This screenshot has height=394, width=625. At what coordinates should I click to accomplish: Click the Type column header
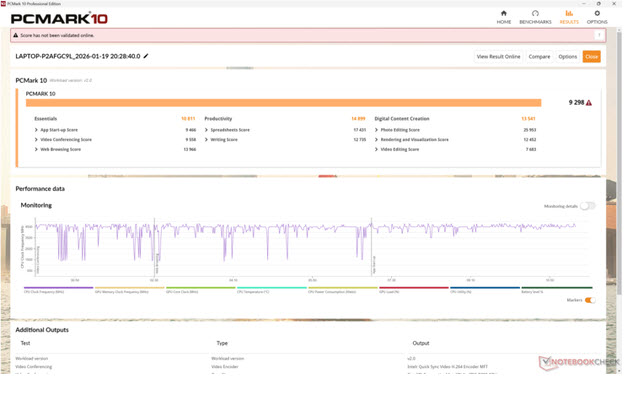point(222,343)
